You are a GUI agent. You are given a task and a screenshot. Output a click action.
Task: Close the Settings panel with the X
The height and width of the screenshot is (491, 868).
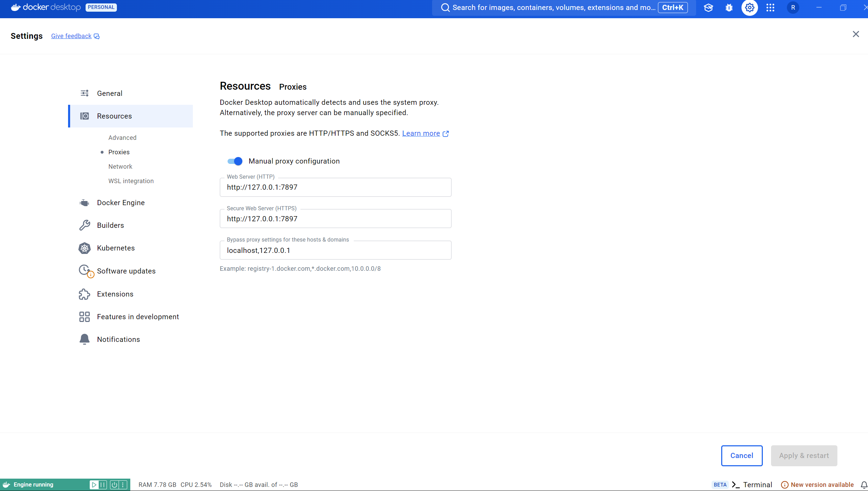[856, 34]
